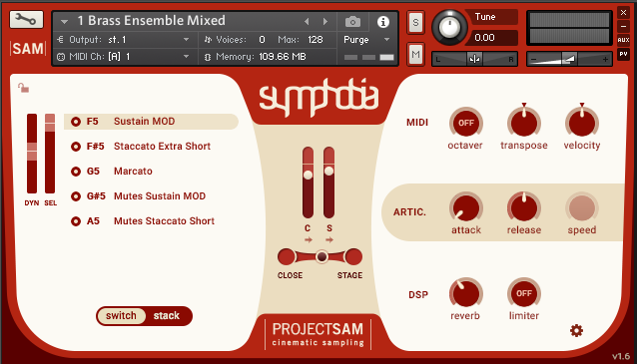Toggle the AUX sends button
The width and height of the screenshot is (637, 364).
point(623,40)
